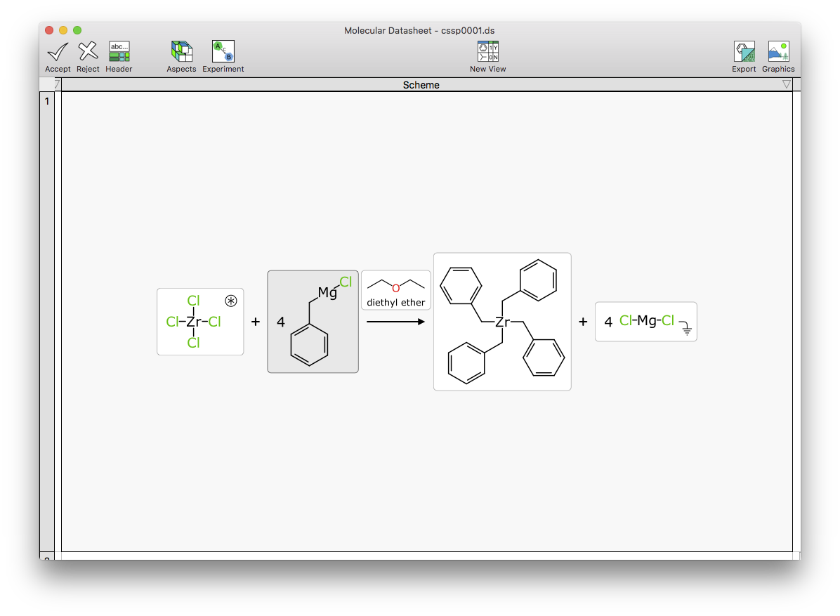Click the grounding symbol beside Cl-Mg-Cl

click(x=687, y=328)
